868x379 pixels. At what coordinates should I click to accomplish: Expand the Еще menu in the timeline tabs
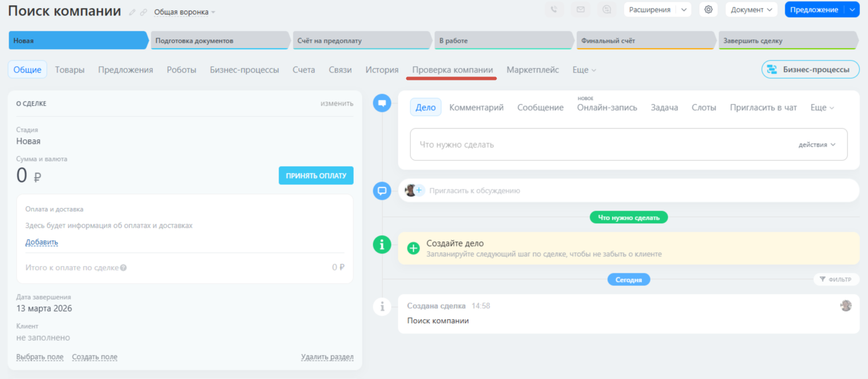click(x=822, y=107)
